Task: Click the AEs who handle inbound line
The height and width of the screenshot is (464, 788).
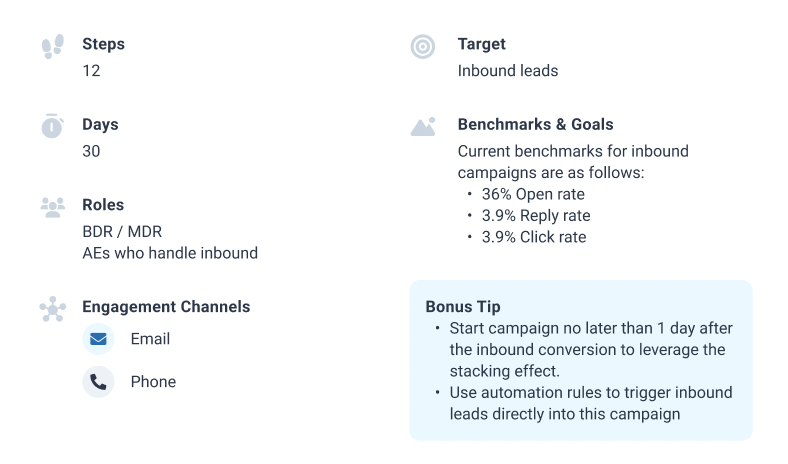Action: point(170,253)
